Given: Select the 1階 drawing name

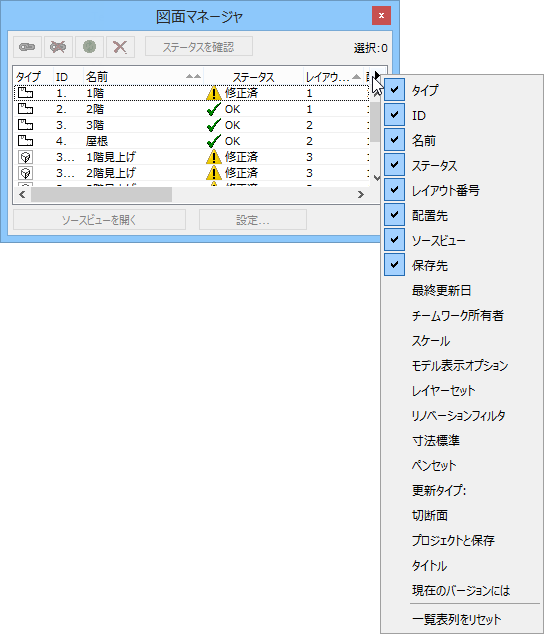Looking at the screenshot, I should point(95,93).
